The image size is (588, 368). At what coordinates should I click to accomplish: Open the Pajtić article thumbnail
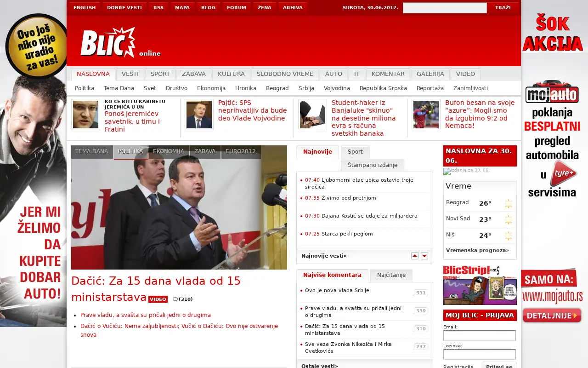point(199,115)
